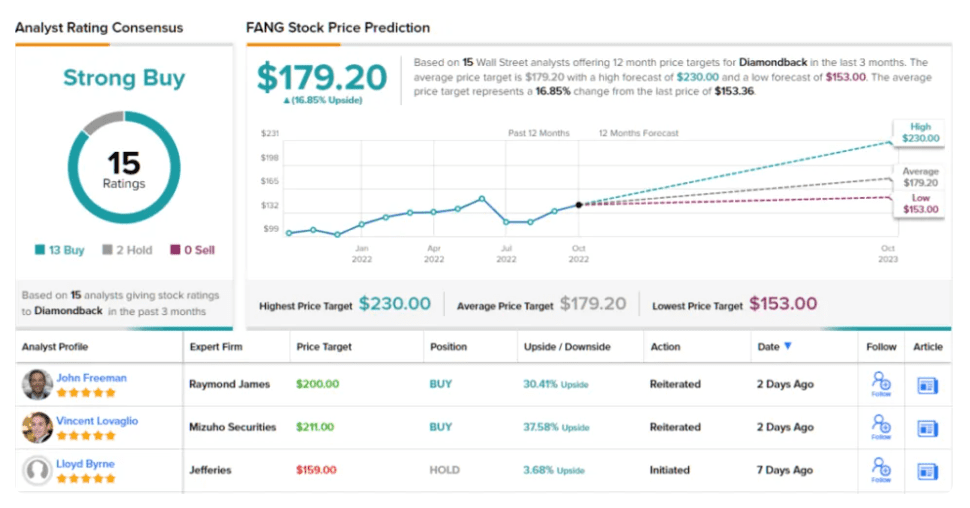970x508 pixels.
Task: Open article for Lloyd Byrne's rating
Action: pos(927,470)
